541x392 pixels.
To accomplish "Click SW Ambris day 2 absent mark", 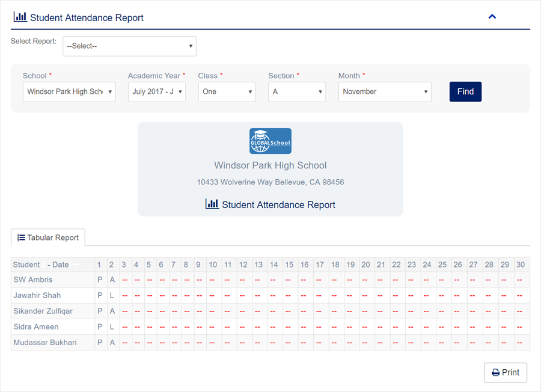I will point(112,280).
